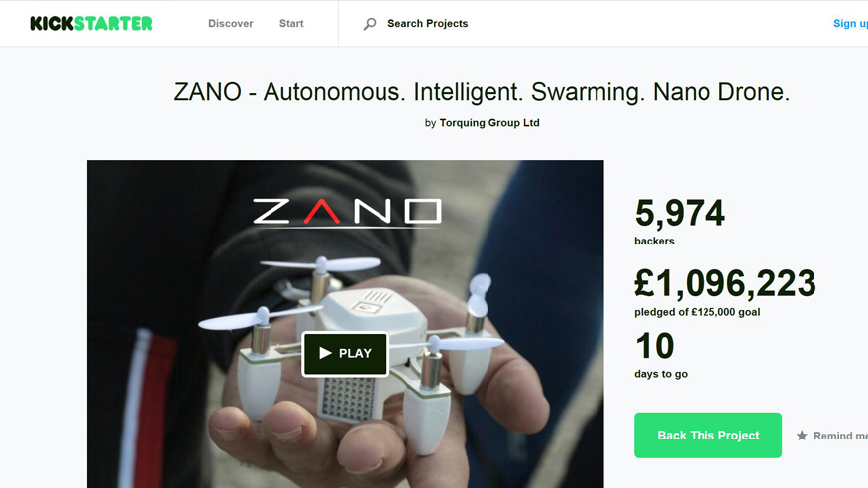Click the ZANO logo in video
Viewport: 868px width, 488px height.
(x=347, y=213)
